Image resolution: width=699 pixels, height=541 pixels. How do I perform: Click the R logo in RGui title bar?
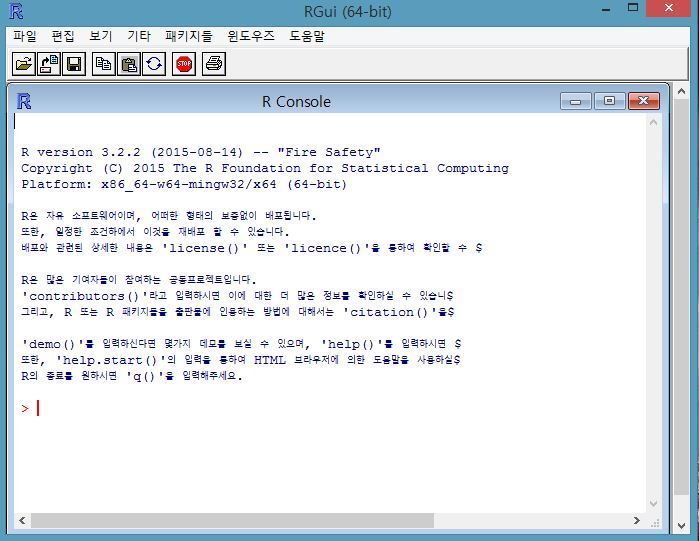16,11
